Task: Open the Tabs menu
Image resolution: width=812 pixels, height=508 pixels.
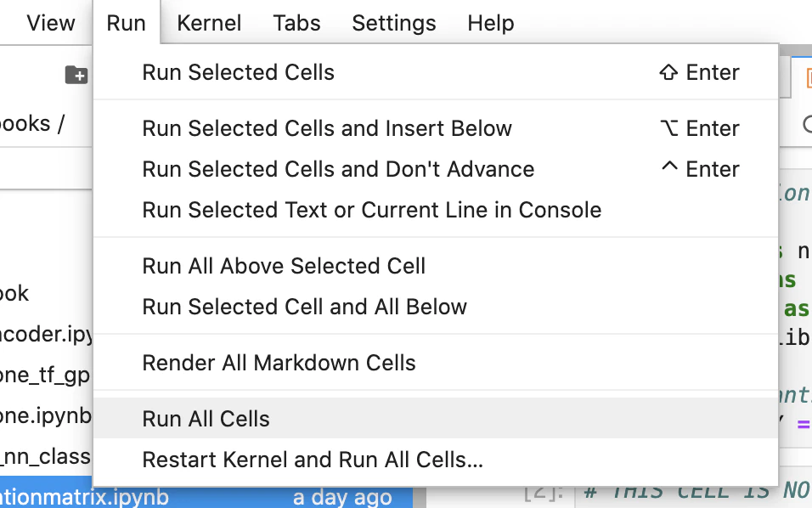Action: point(296,23)
